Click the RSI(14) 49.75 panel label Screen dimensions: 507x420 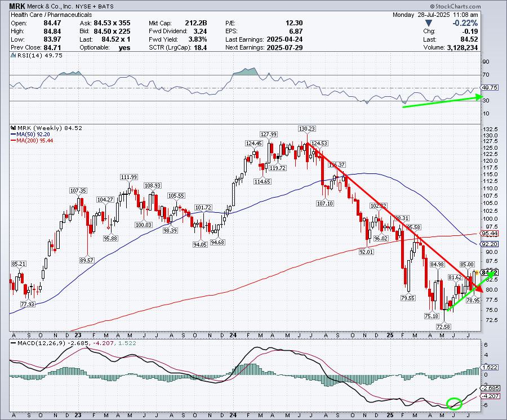(x=40, y=56)
